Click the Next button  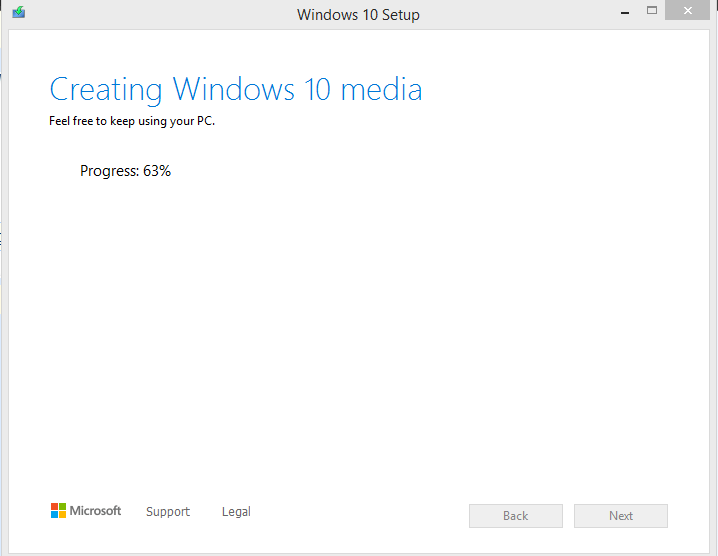click(621, 516)
